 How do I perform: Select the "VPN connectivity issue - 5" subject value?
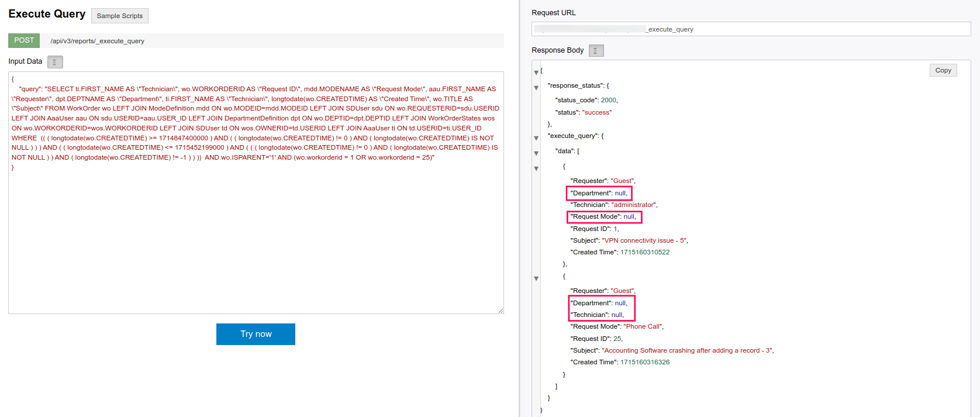click(x=644, y=240)
